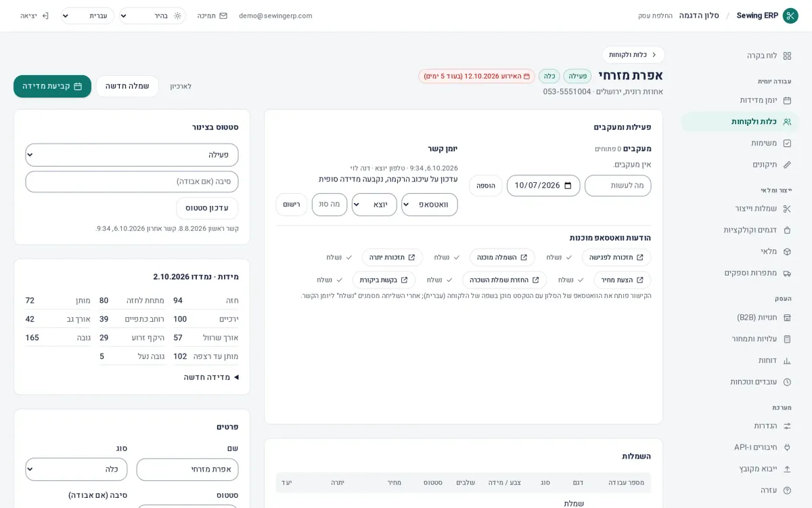
Task: Select the pencil icon beside תיקונים
Action: tap(787, 165)
